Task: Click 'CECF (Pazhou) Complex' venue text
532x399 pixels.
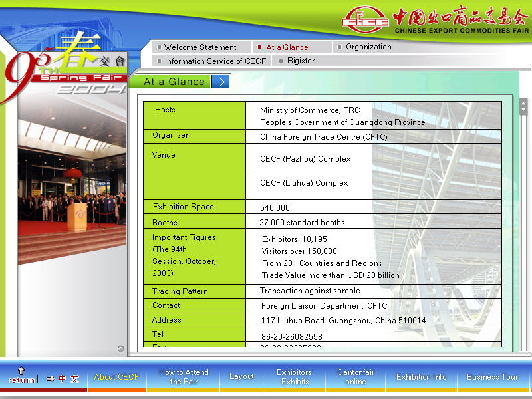Action: (305, 159)
